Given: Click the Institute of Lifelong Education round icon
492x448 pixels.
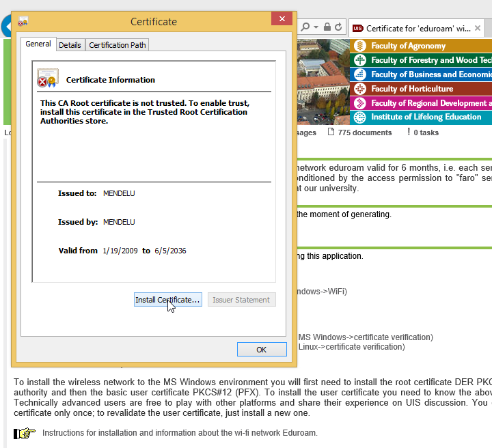Looking at the screenshot, I should (360, 117).
